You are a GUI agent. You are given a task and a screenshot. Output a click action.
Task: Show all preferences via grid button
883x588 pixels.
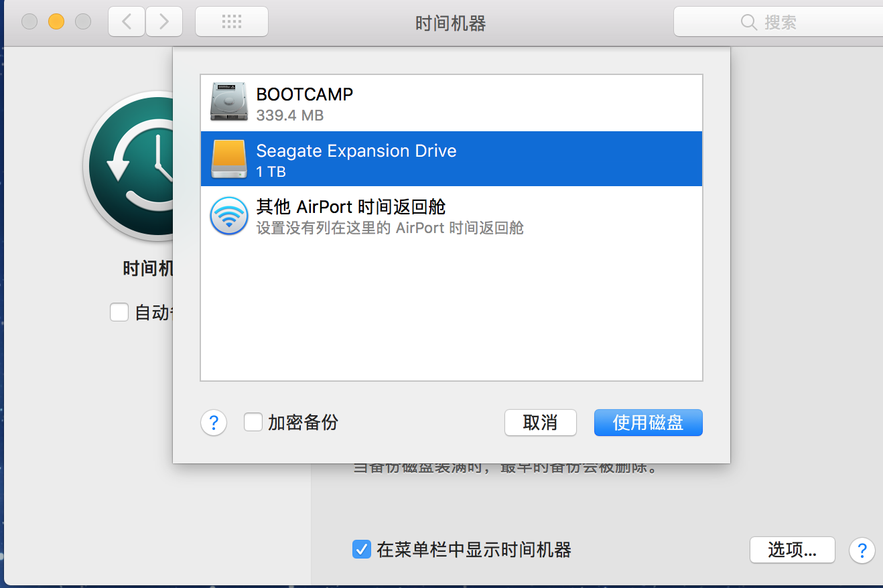pyautogui.click(x=232, y=22)
